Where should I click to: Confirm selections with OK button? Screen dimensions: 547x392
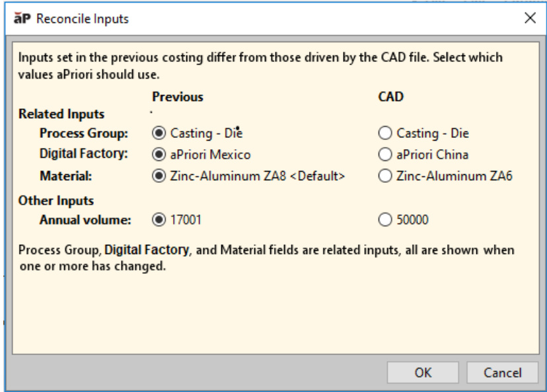pos(423,373)
